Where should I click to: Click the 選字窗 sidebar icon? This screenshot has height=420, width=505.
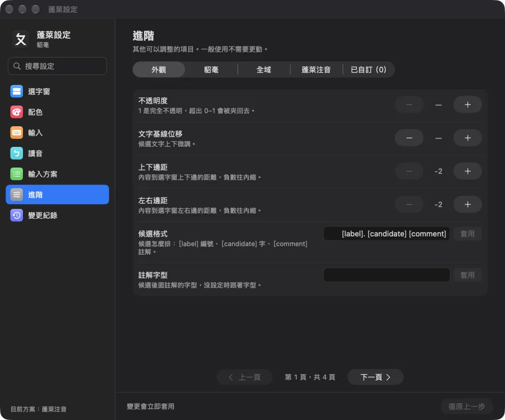point(17,91)
